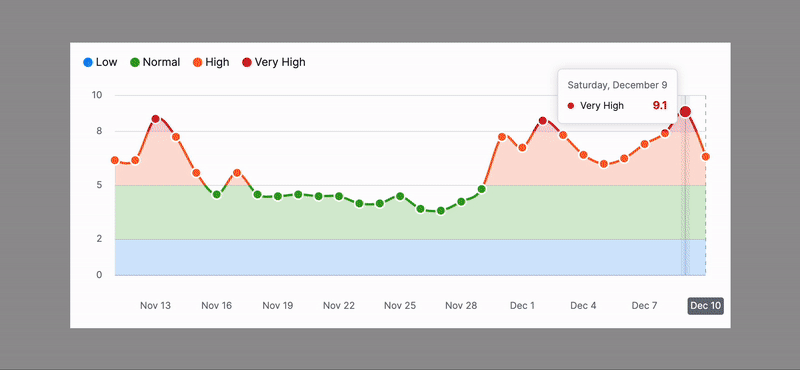Viewport: 800px width, 370px height.
Task: Select the highlighted December 9 data point
Action: [x=685, y=112]
